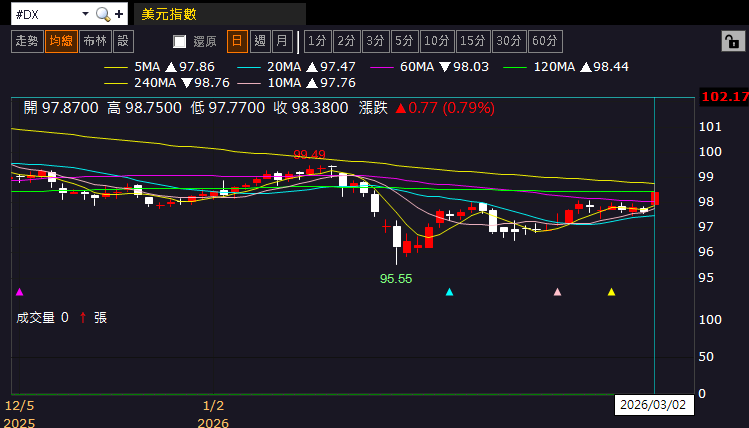Click the plus add-symbol icon
The image size is (749, 428).
point(119,14)
